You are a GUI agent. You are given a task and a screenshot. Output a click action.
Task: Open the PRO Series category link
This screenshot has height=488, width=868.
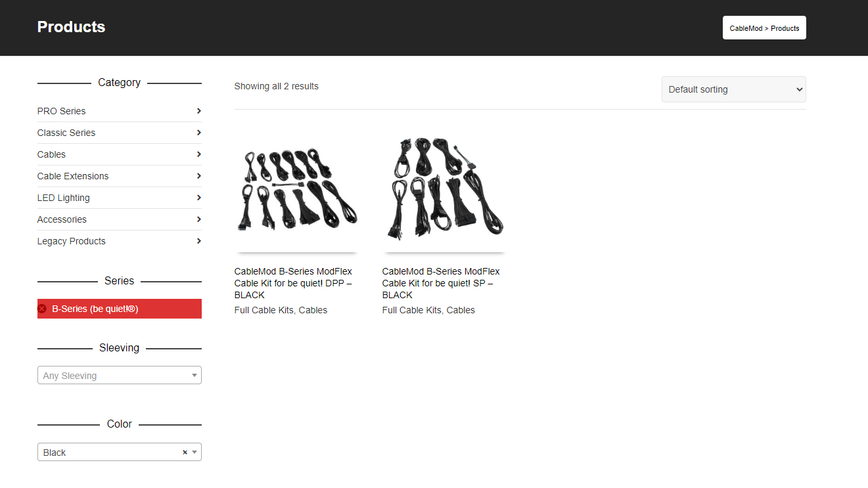(x=61, y=111)
